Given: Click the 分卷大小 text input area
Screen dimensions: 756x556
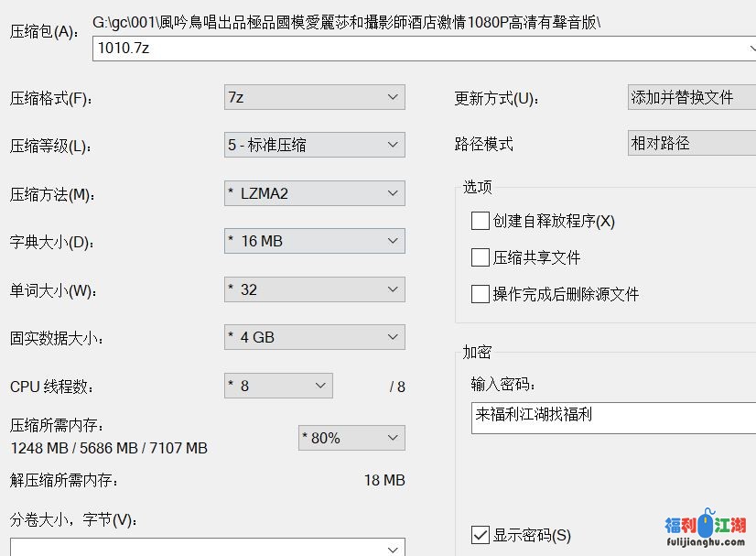Looking at the screenshot, I should tap(197, 548).
